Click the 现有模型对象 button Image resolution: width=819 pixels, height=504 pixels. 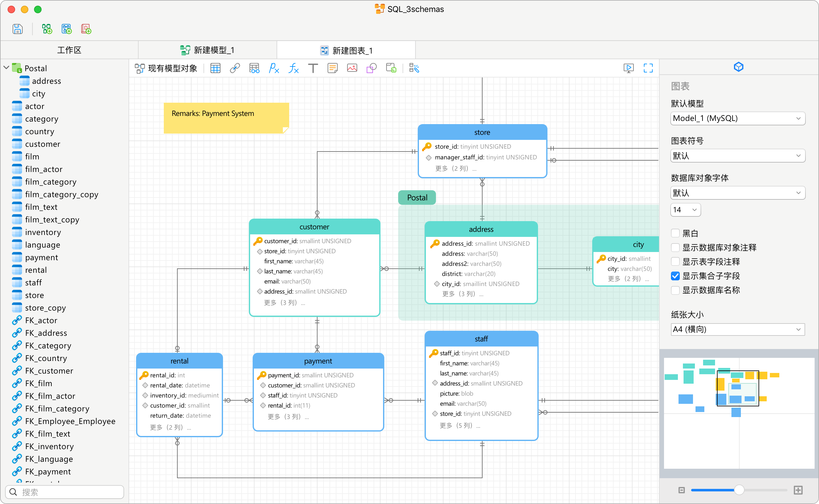click(166, 68)
